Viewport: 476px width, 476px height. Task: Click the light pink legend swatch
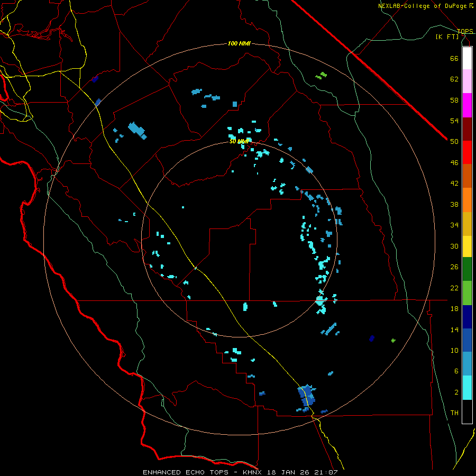click(x=467, y=81)
